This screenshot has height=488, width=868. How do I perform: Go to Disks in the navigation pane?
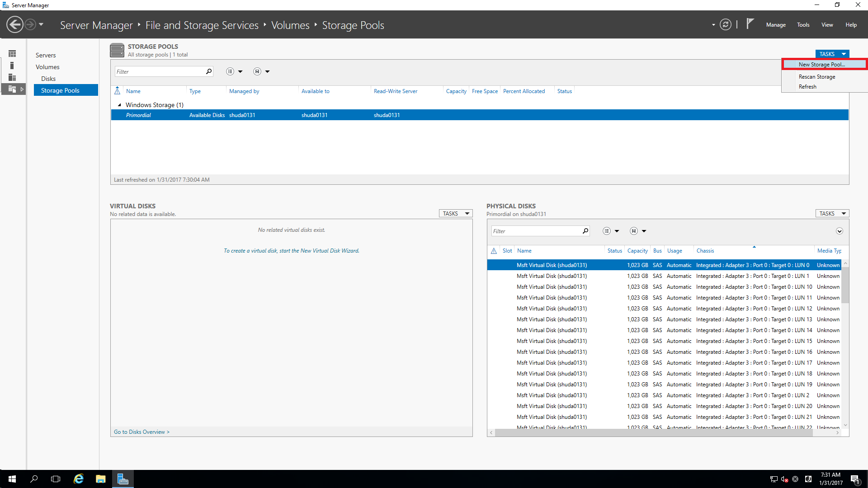(48, 79)
